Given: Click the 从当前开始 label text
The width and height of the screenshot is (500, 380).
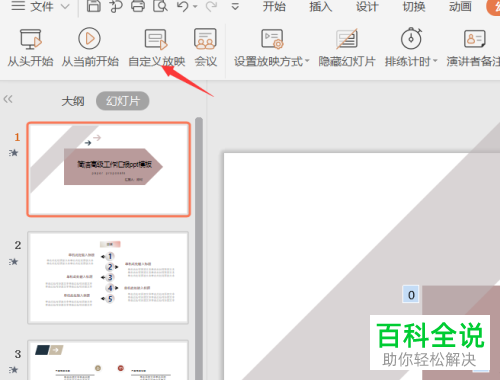Looking at the screenshot, I should [90, 62].
